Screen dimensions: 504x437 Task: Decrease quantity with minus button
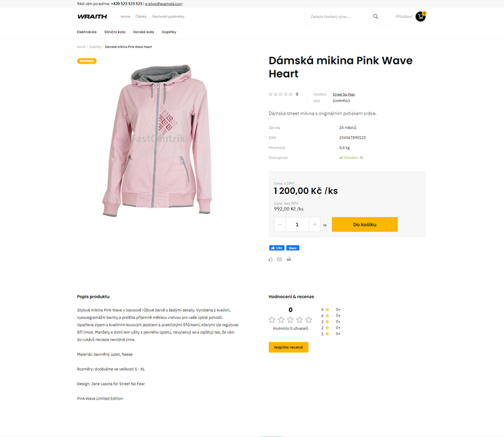280,224
